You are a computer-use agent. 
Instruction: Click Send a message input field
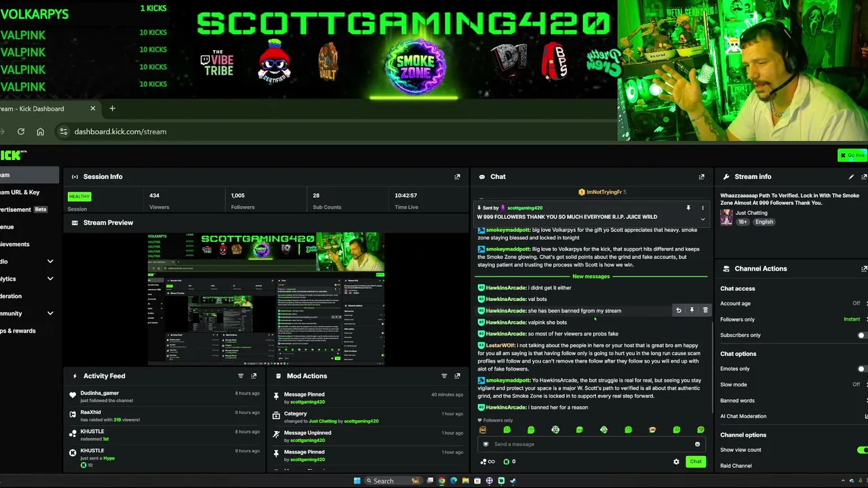click(591, 444)
